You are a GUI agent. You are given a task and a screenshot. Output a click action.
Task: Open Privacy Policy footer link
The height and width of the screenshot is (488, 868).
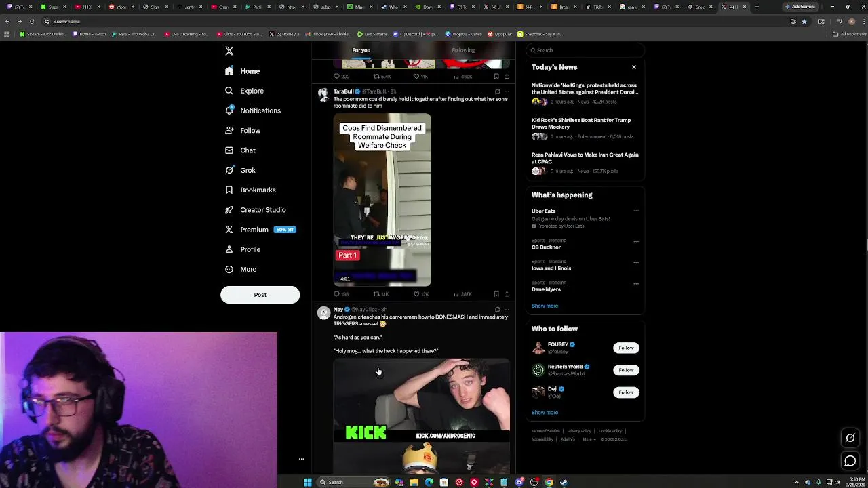point(579,431)
